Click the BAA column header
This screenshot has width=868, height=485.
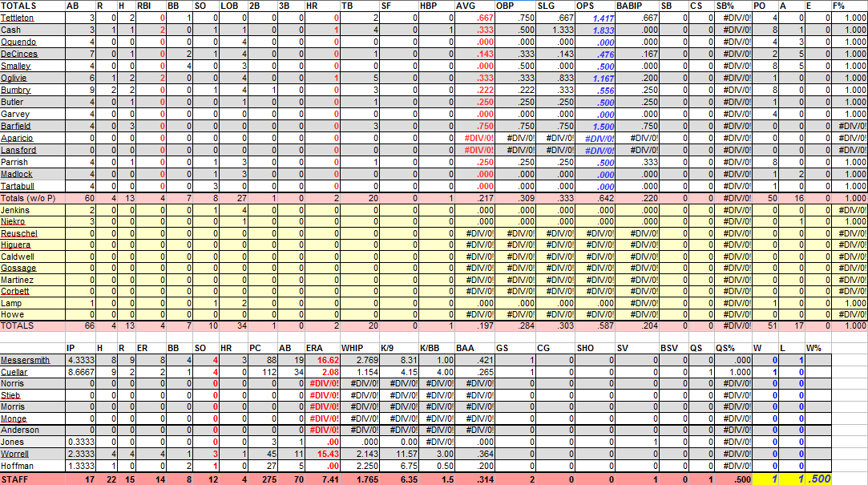pos(475,348)
